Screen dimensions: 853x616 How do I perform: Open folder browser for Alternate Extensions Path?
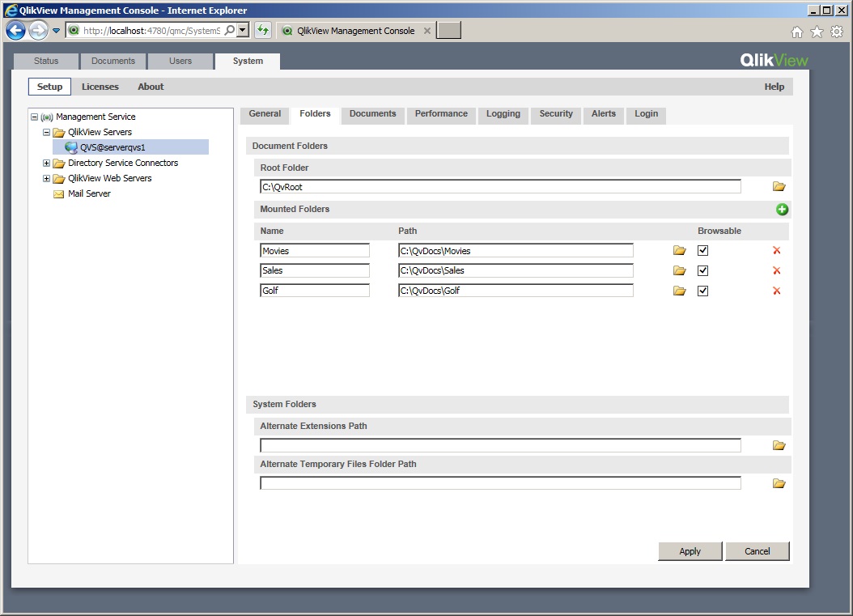[x=778, y=444]
